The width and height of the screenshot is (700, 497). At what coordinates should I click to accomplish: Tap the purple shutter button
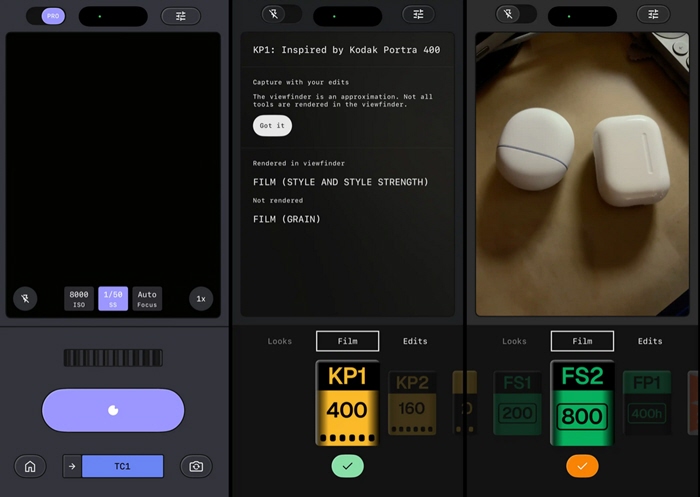(113, 410)
